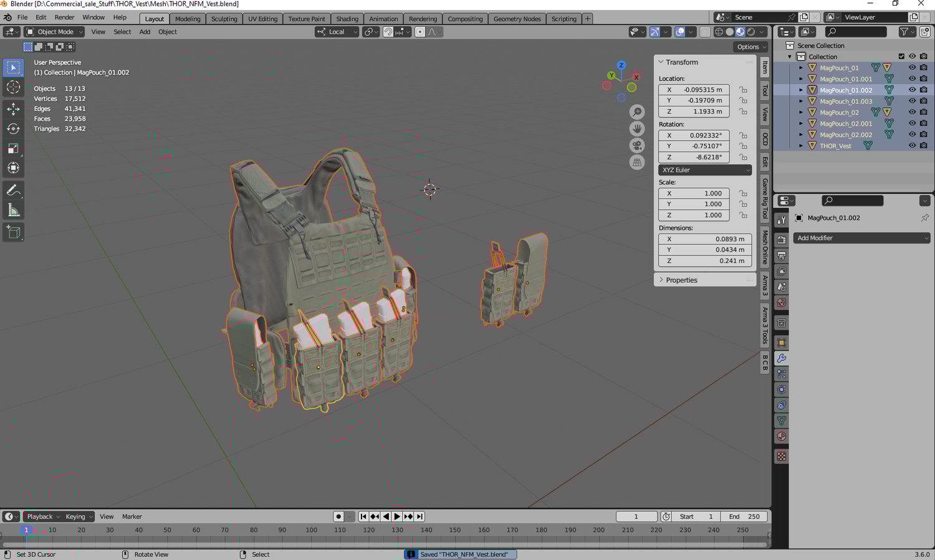Image resolution: width=935 pixels, height=560 pixels.
Task: Click the camera view gizmo icon
Action: pyautogui.click(x=637, y=146)
